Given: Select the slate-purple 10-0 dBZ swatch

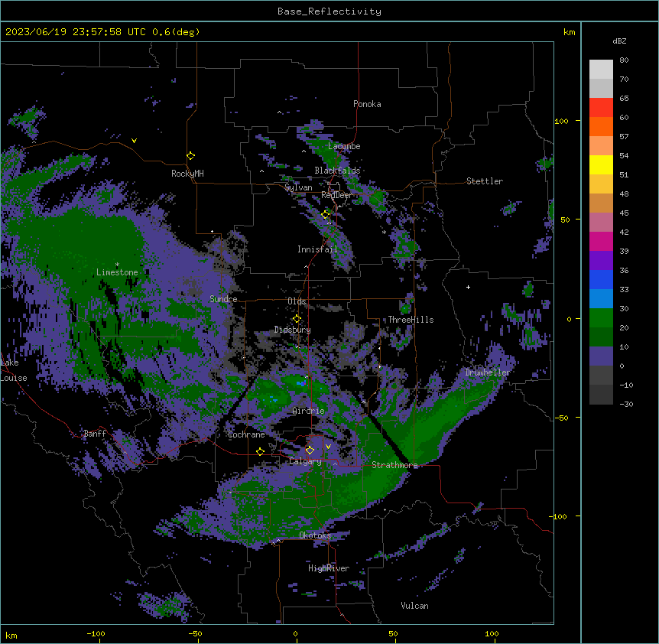Looking at the screenshot, I should point(601,356).
